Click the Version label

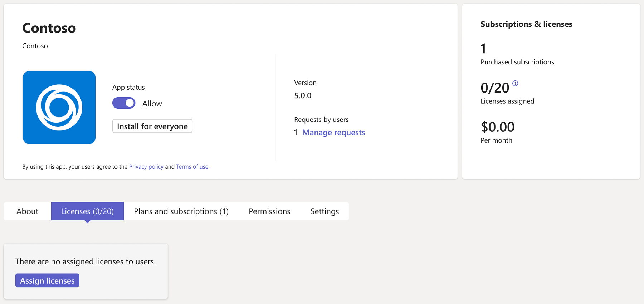click(305, 83)
